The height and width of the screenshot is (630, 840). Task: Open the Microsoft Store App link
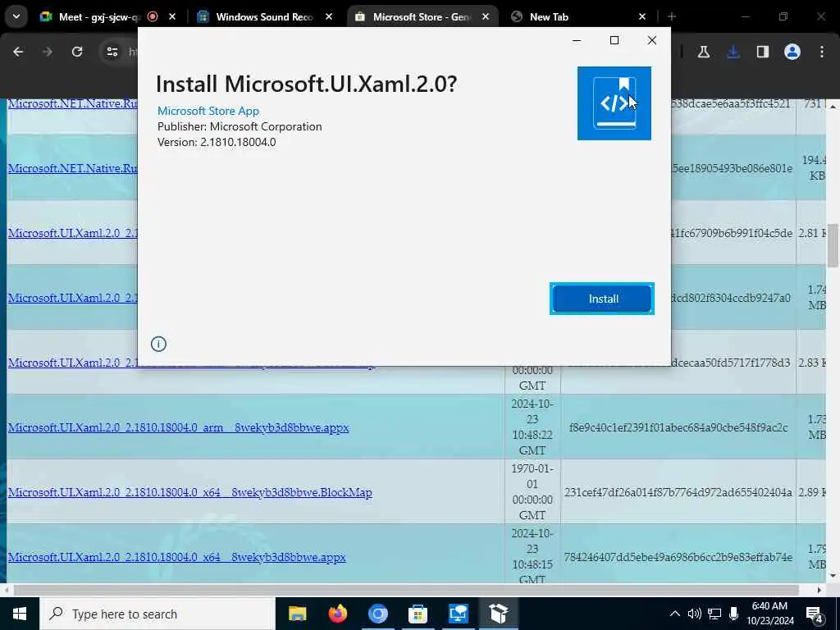coord(208,111)
